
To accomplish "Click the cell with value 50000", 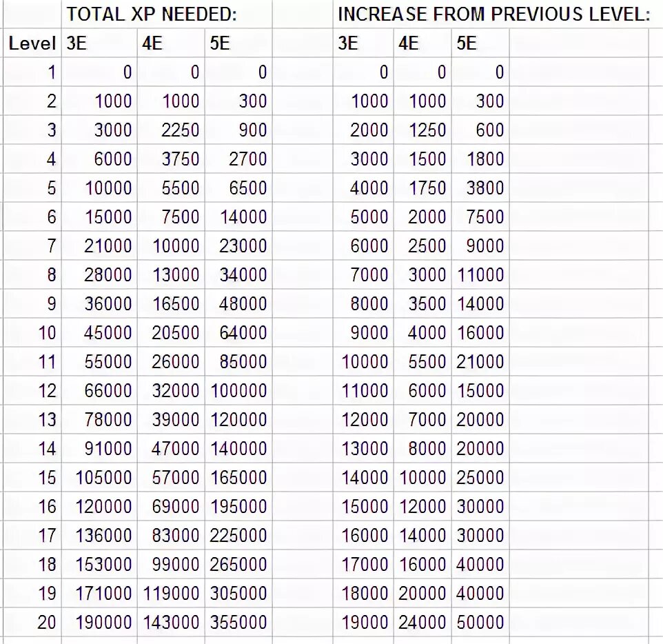I will 480,622.
